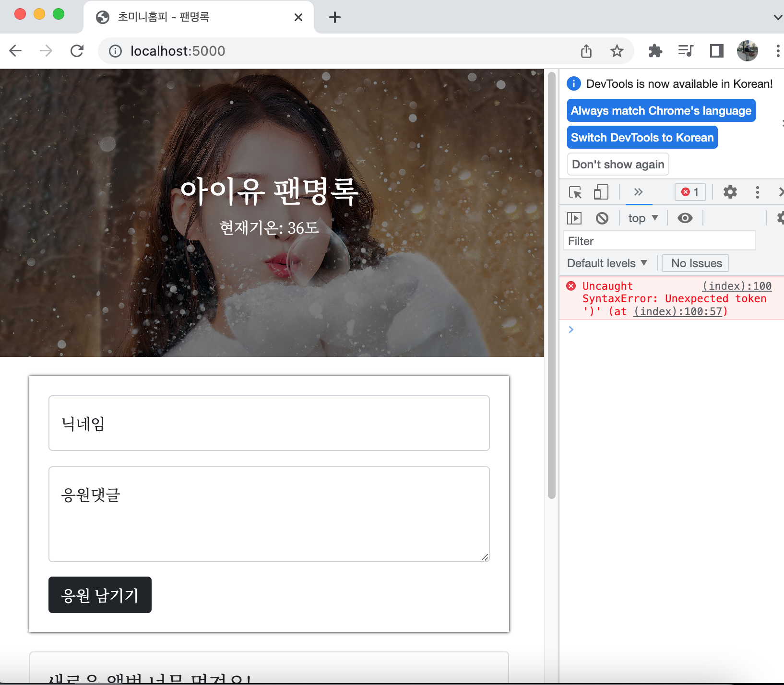
Task: Click the 응원댓글 text area
Action: (269, 514)
